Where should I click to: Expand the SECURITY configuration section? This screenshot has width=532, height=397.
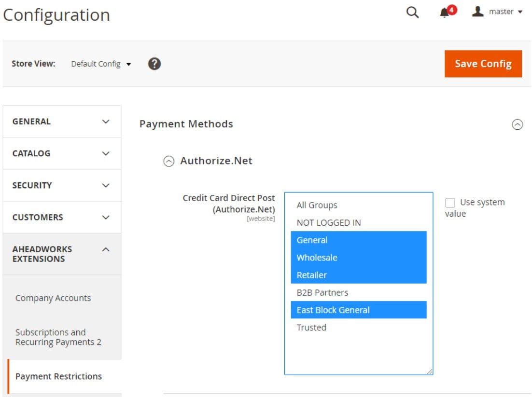pyautogui.click(x=62, y=185)
